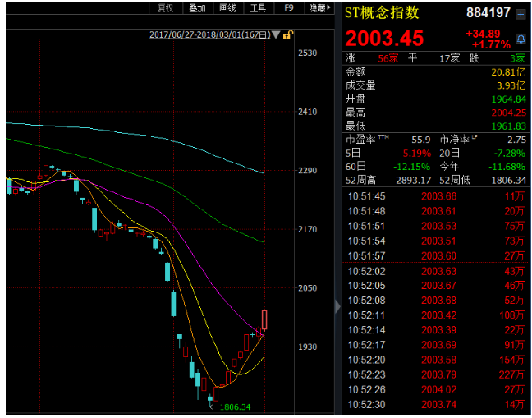
Task: Click the 56家 rising stocks count
Action: 388,59
